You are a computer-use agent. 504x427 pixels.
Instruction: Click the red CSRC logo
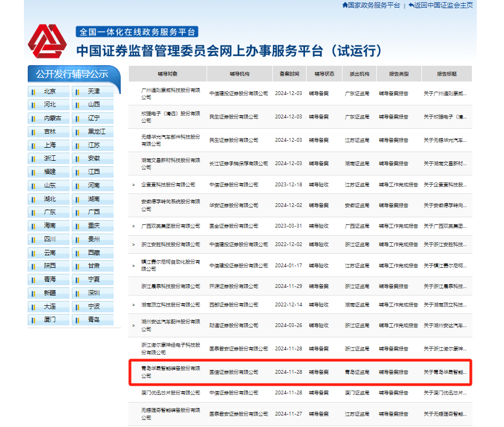(47, 41)
